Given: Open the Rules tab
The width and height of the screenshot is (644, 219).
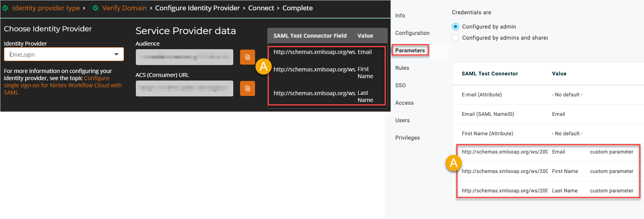Looking at the screenshot, I should 402,68.
